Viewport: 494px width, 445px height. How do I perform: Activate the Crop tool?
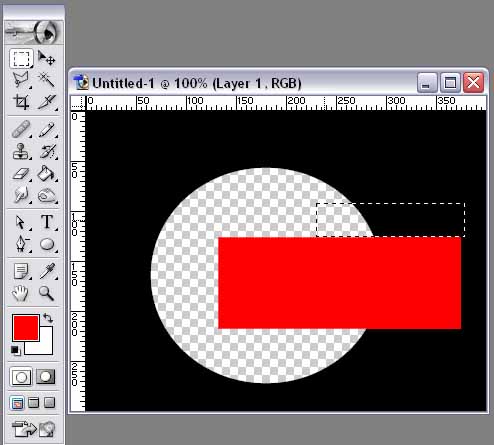point(21,102)
